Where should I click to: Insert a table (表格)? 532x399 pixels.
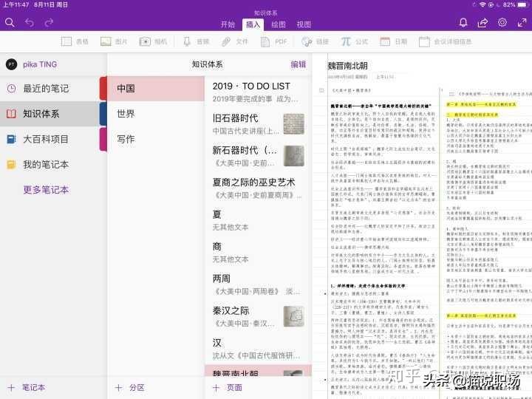pyautogui.click(x=75, y=41)
